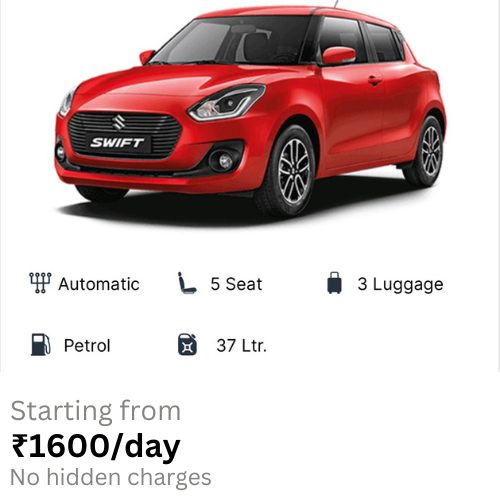Click the No hidden charges note

[x=111, y=477]
